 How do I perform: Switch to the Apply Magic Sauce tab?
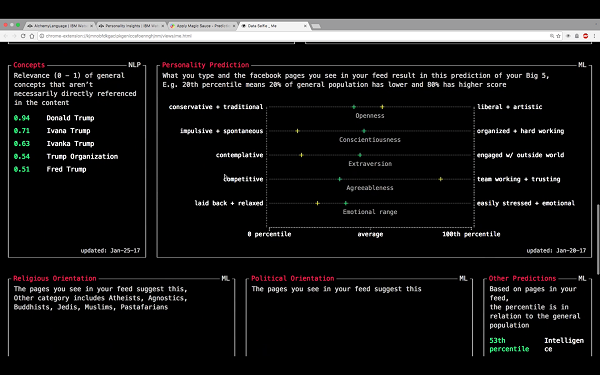(202, 26)
